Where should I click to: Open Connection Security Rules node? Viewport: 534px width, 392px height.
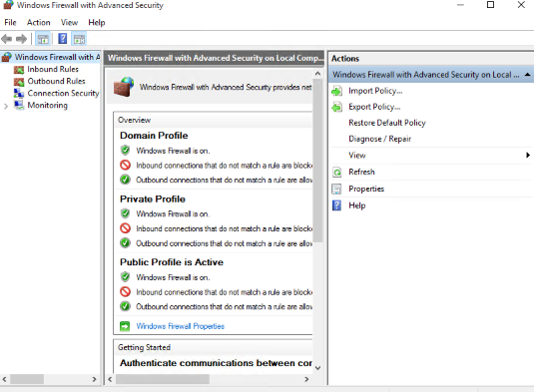point(63,93)
